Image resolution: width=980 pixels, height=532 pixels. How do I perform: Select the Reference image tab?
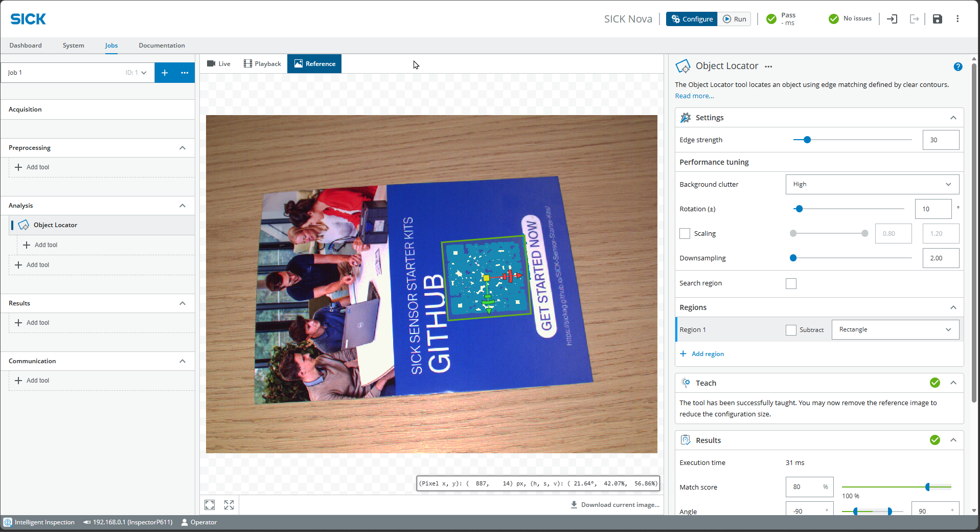click(314, 64)
